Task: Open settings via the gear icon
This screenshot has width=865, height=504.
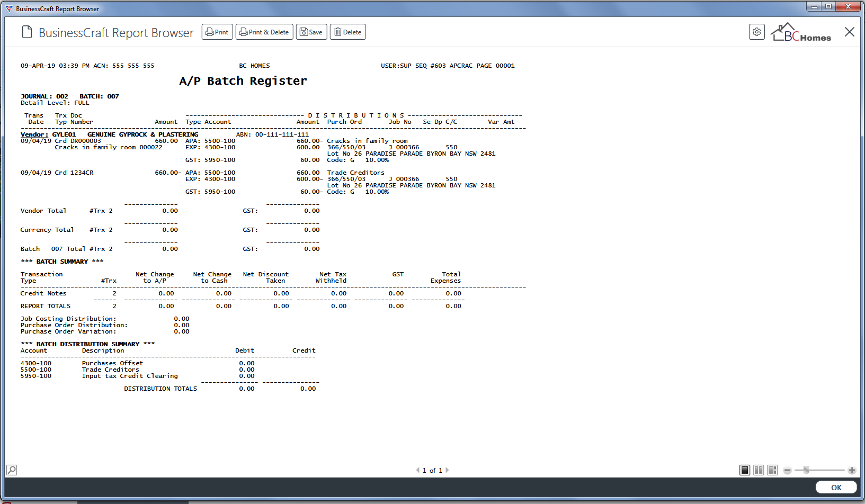Action: coord(757,32)
